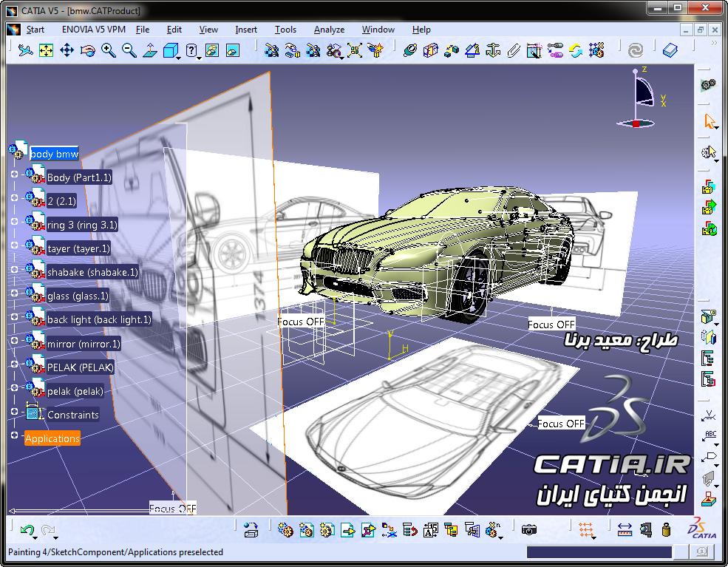Toggle Focus OFF label on side view image

pyautogui.click(x=300, y=322)
